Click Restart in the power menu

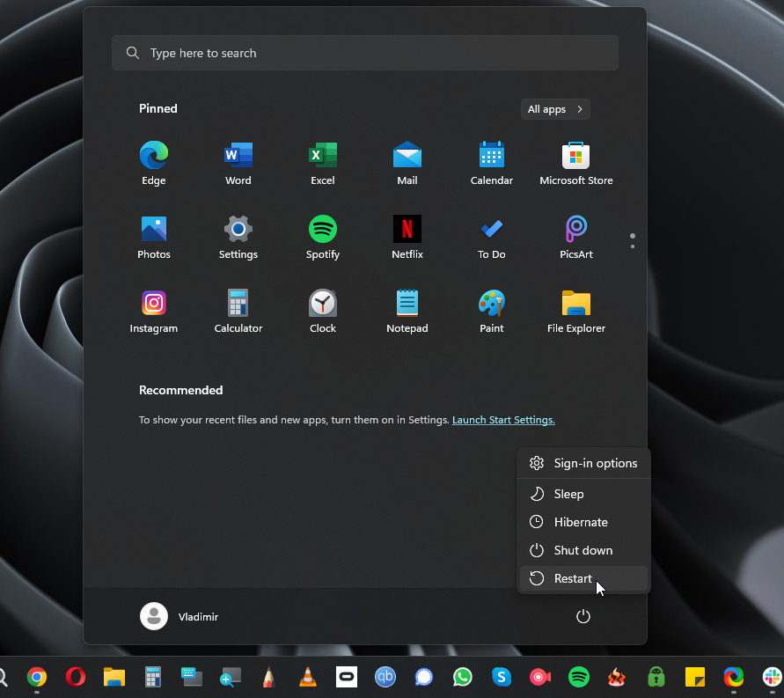click(x=583, y=578)
